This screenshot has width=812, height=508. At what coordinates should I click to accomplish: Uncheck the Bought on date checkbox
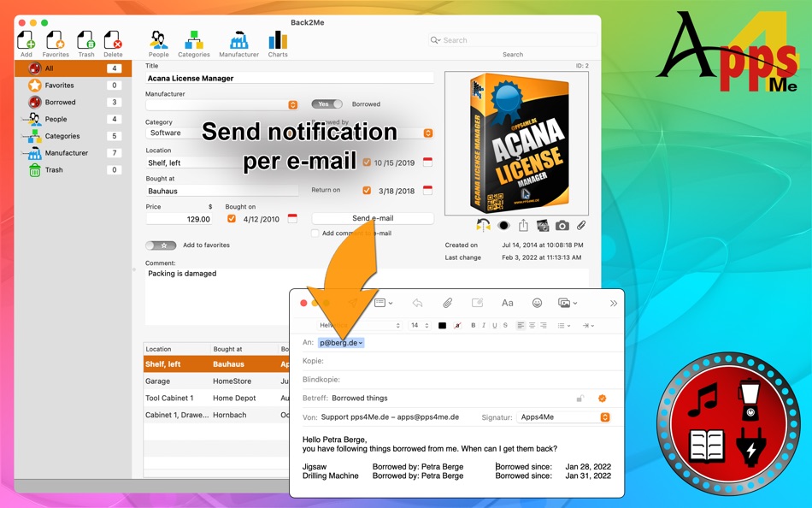coord(232,218)
